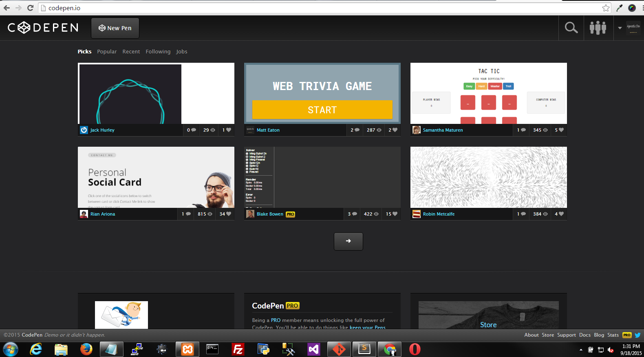Switch to the Popular tab

tap(107, 51)
